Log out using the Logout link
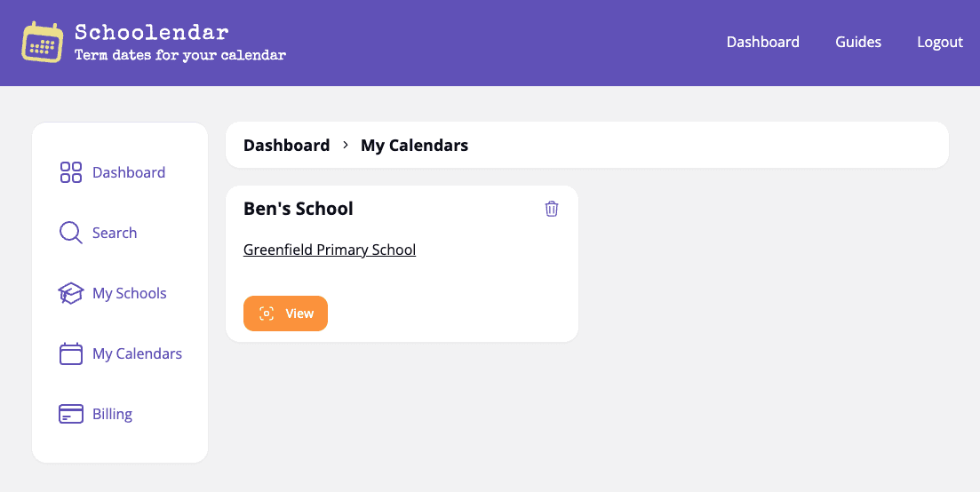Image resolution: width=980 pixels, height=492 pixels. point(940,42)
